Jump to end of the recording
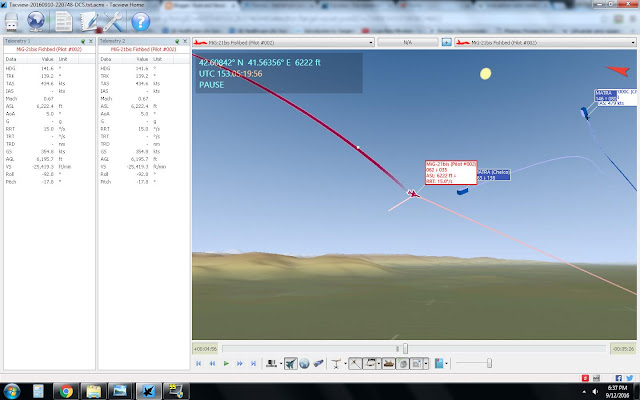 point(253,363)
